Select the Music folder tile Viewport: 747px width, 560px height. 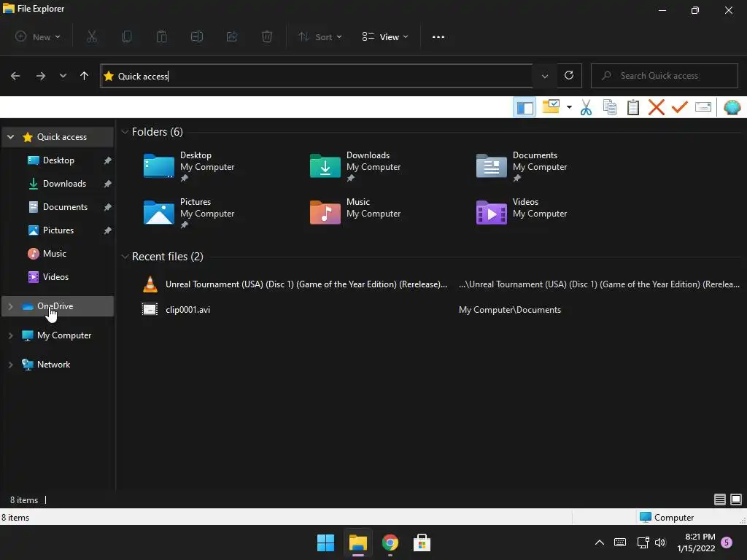(x=355, y=213)
